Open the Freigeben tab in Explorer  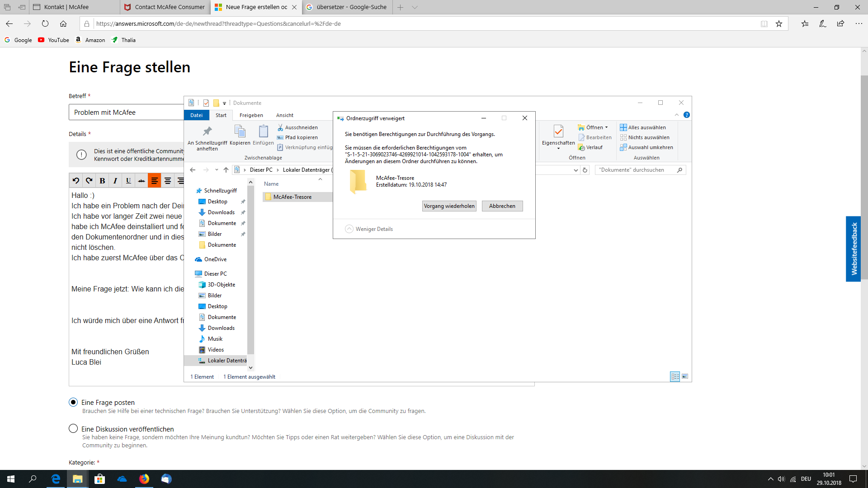[x=251, y=115]
